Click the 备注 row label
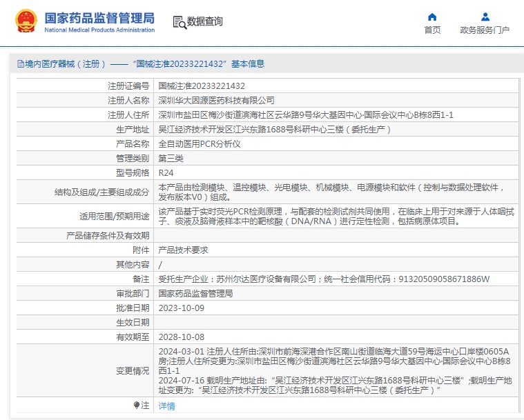Viewport: 524px width, 420px height. [x=141, y=279]
